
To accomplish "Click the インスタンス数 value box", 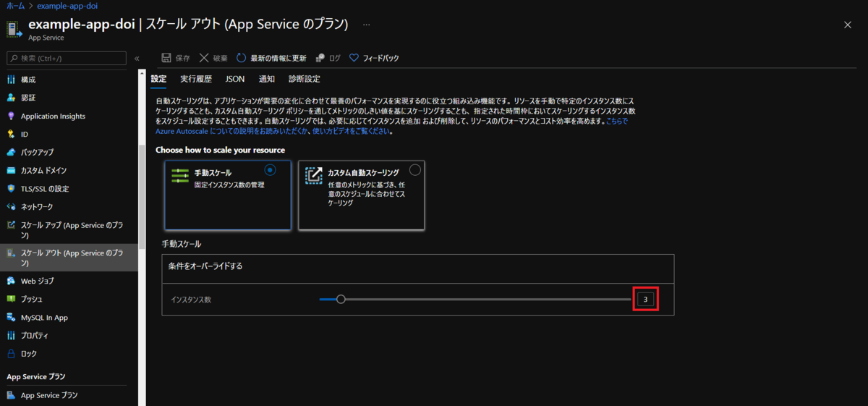I will point(645,299).
